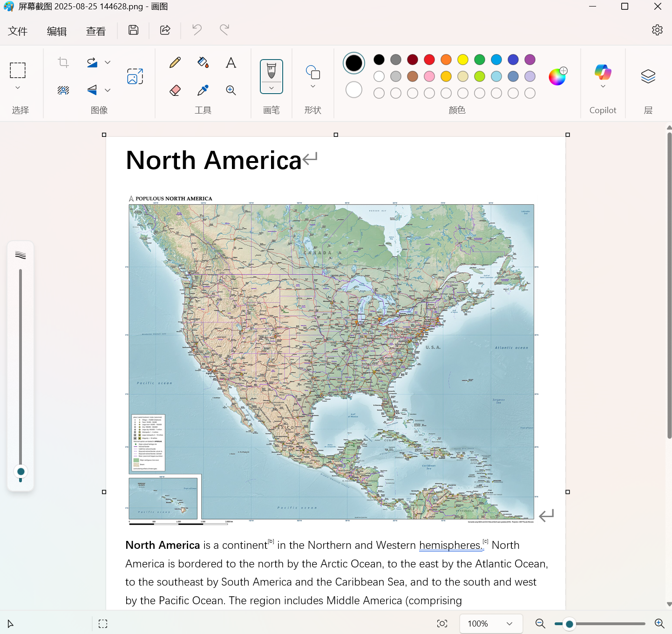Open the 文件 menu
The image size is (672, 634).
[18, 31]
